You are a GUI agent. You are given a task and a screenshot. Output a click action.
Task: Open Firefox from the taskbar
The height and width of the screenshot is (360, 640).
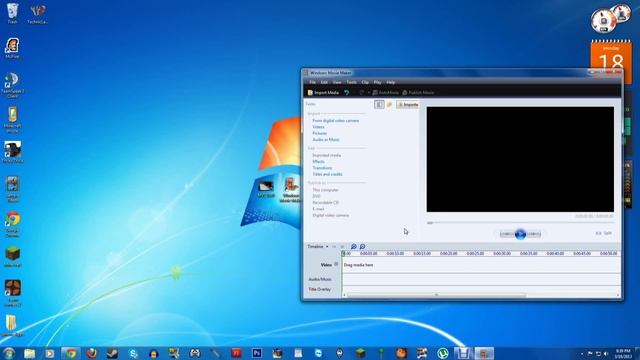(x=92, y=353)
